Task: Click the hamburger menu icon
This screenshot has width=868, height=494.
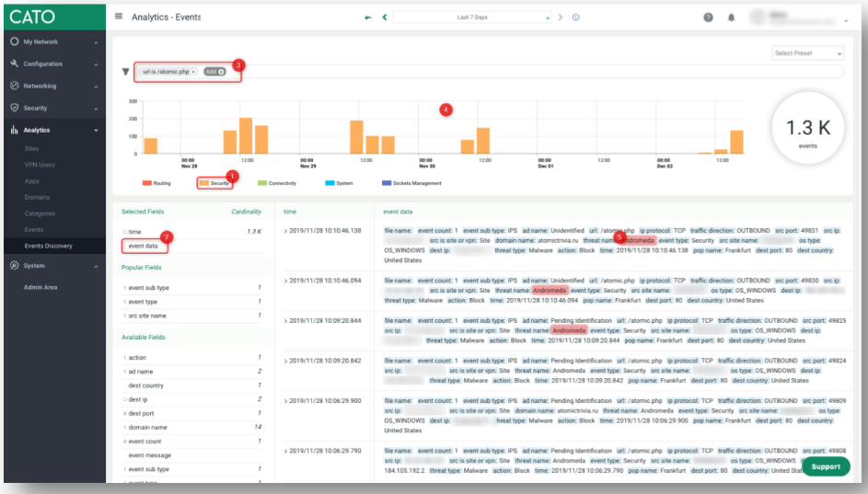Action: click(x=119, y=17)
